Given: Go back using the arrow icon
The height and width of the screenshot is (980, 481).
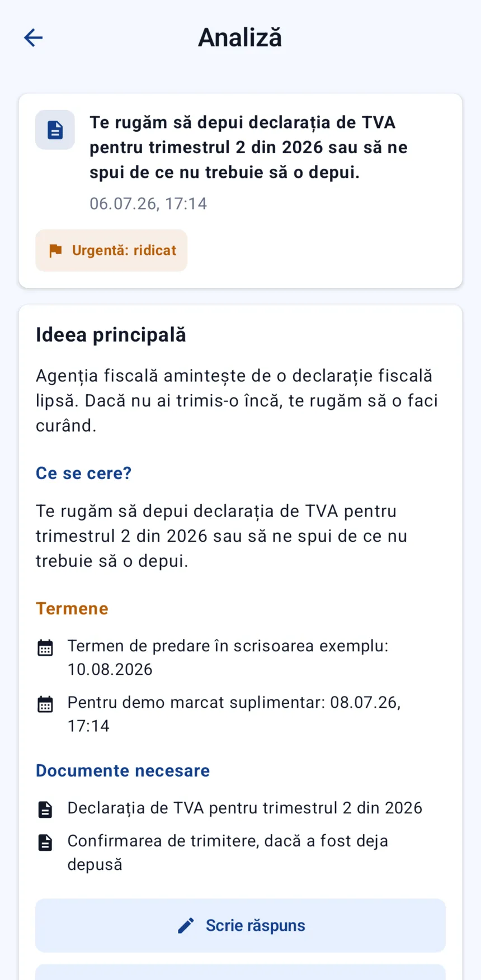Looking at the screenshot, I should [34, 37].
